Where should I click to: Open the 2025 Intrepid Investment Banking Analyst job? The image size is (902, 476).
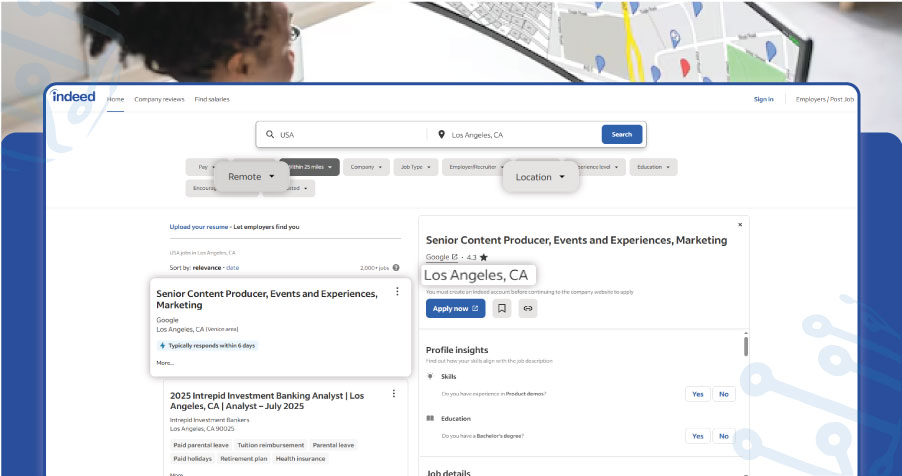(x=267, y=401)
